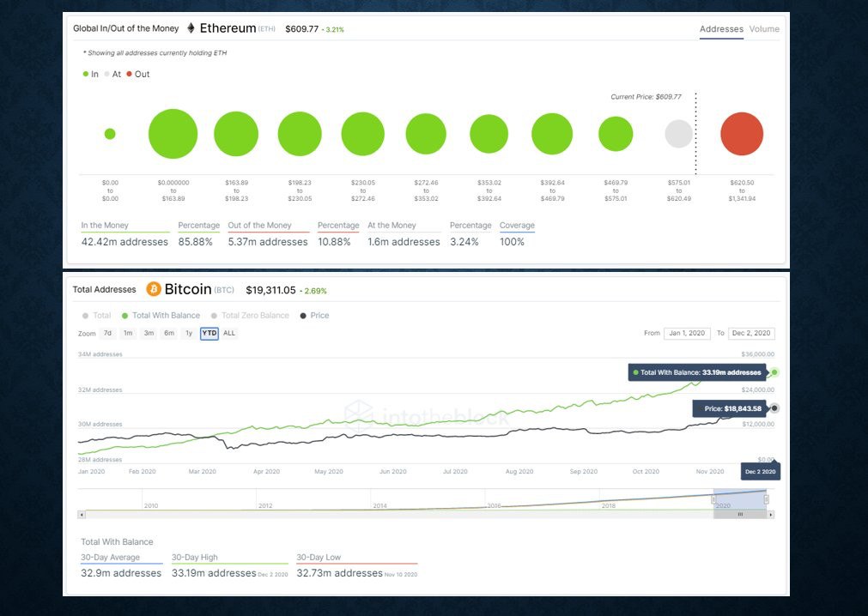Image resolution: width=868 pixels, height=616 pixels.
Task: Click the Dec 2 2020 date flag
Action: [x=761, y=472]
